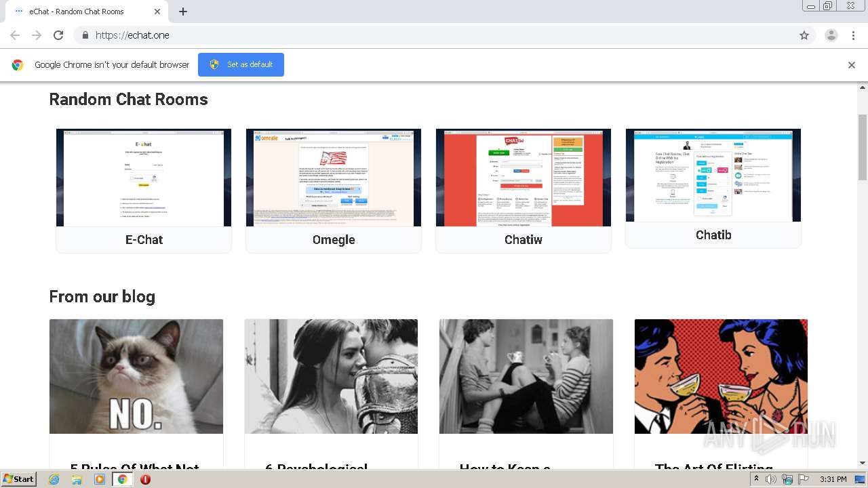The height and width of the screenshot is (488, 868).
Task: Open the couple sitting on floor blog image
Action: coord(526,376)
